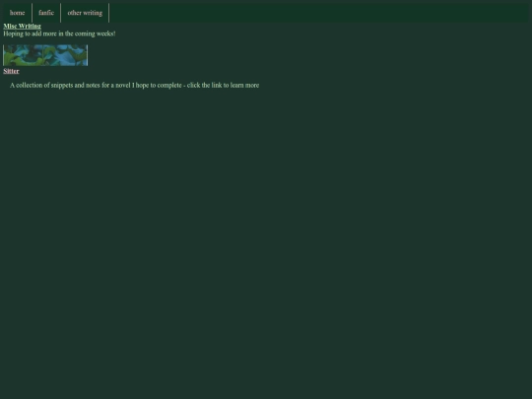The image size is (532, 399).
Task: Open the Sitter story link
Action: coord(11,71)
